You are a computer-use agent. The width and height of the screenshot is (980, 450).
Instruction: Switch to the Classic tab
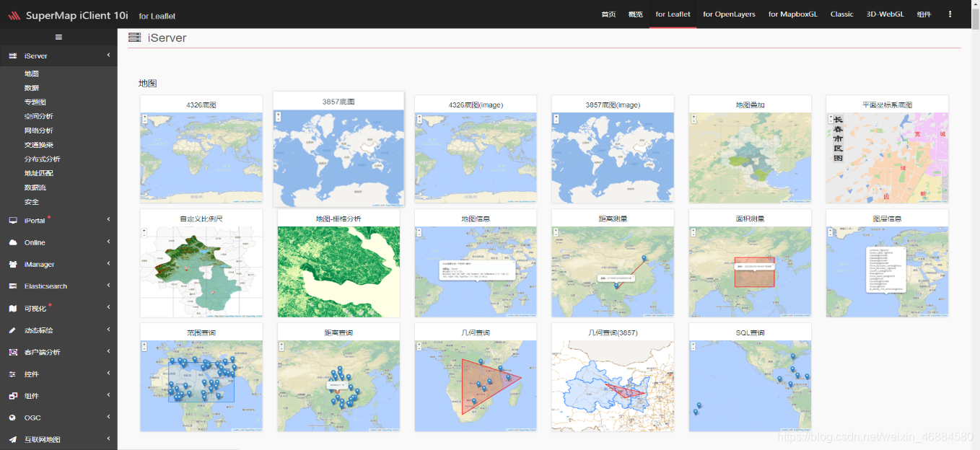(841, 14)
